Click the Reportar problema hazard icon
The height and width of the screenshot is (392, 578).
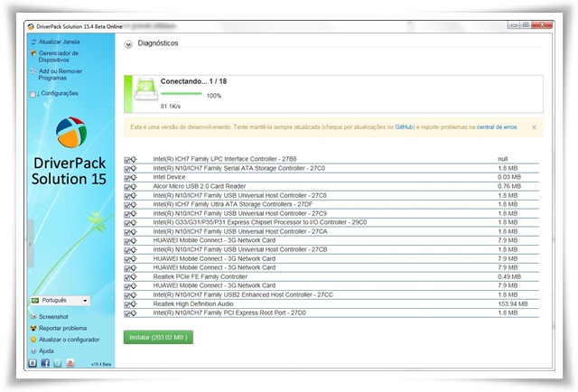tap(33, 328)
